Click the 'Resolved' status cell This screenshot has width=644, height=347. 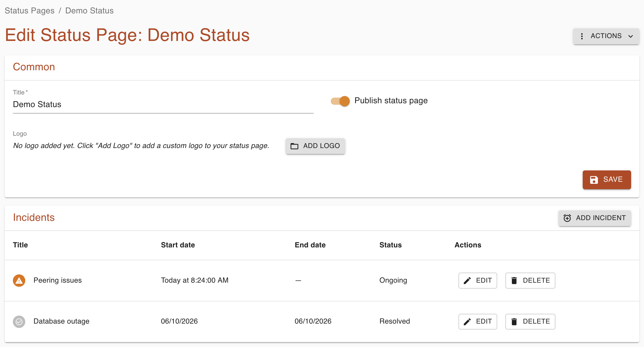(x=395, y=321)
